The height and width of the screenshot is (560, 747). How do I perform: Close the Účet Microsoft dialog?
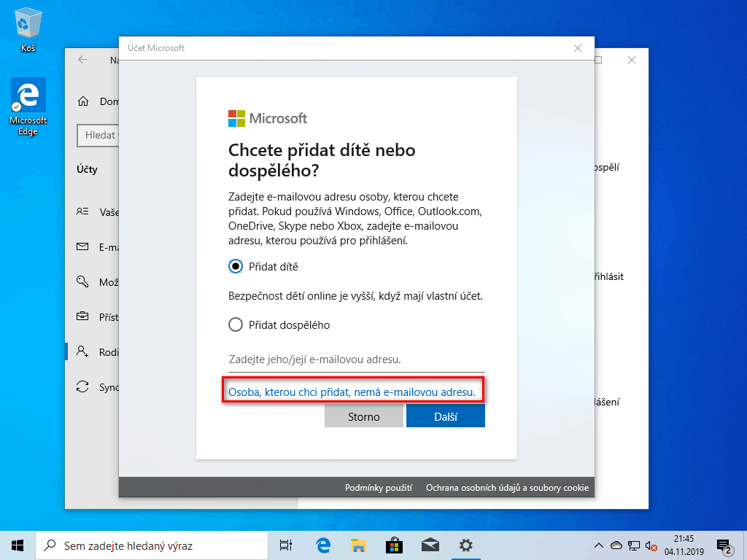point(578,48)
